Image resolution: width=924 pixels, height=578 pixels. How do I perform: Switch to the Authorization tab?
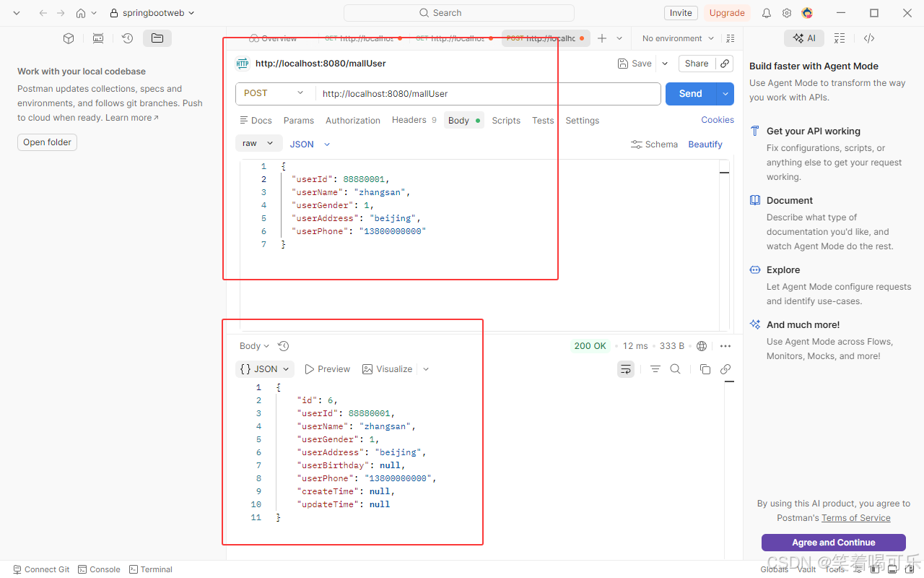pos(353,121)
